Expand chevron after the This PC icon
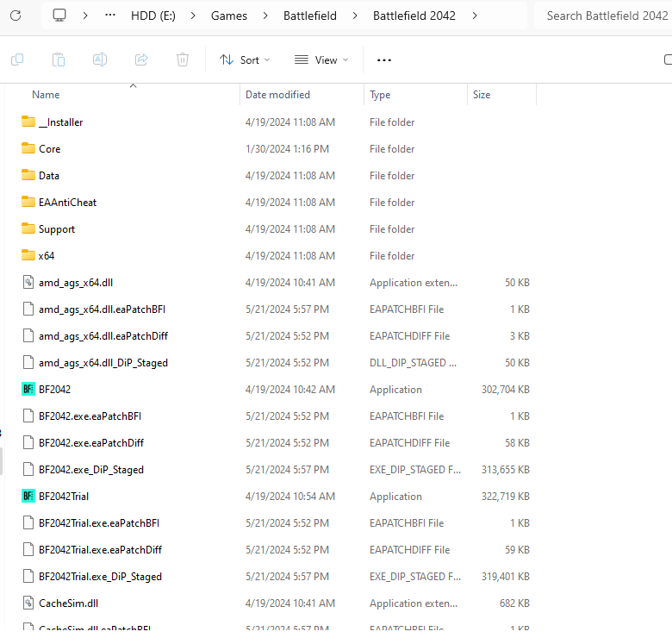This screenshot has height=644, width=672. pyautogui.click(x=85, y=16)
